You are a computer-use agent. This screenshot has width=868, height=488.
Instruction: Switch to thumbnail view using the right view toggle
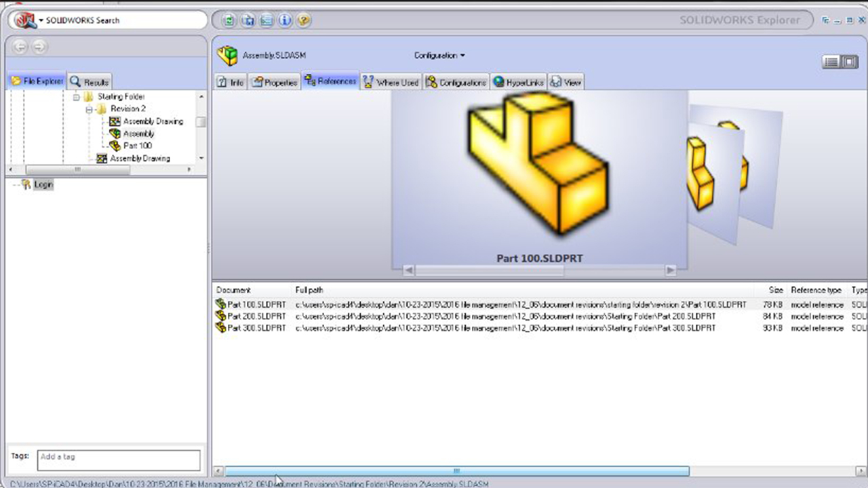click(x=848, y=61)
